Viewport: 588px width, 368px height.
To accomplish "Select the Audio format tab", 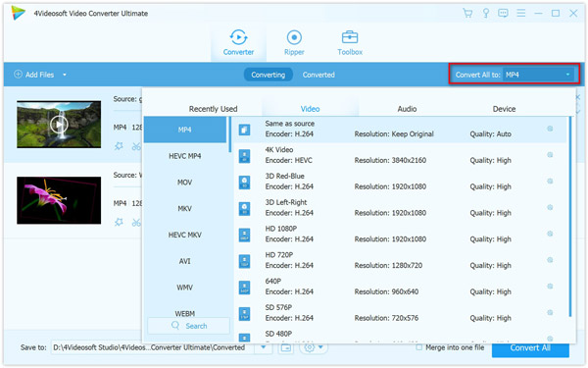I will [x=407, y=109].
